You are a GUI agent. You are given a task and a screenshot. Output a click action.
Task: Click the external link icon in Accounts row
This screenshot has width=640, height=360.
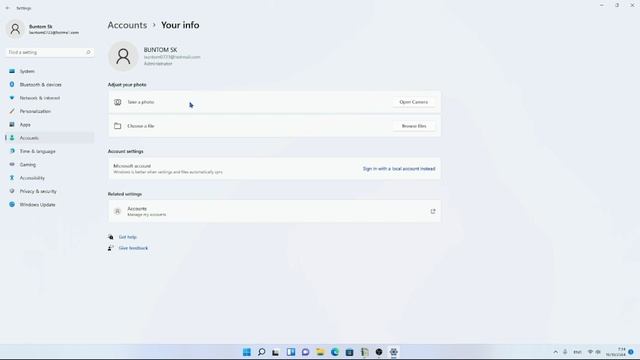tap(433, 211)
